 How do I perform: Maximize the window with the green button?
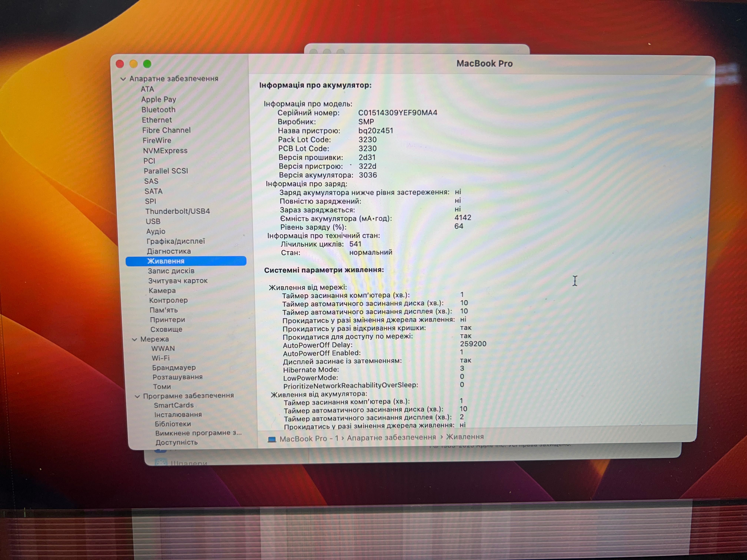tap(147, 64)
